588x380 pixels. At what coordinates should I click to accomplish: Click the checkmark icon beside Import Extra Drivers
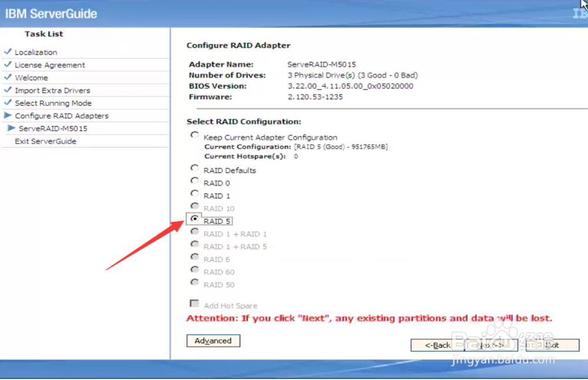pyautogui.click(x=8, y=90)
